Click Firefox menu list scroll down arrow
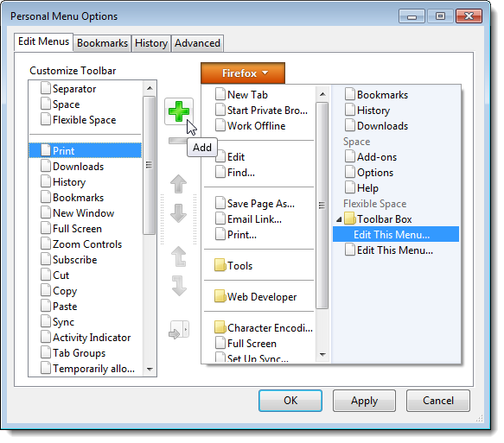 322,354
